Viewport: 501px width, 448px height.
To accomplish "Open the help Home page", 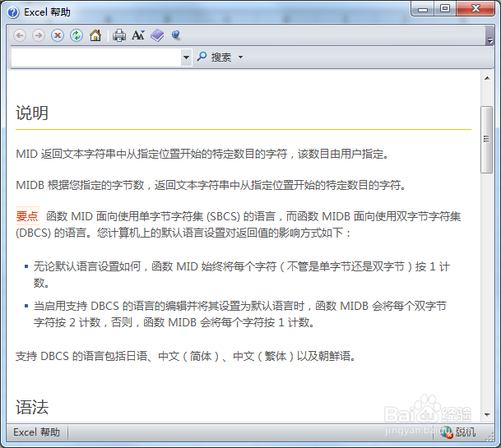I will coord(95,35).
